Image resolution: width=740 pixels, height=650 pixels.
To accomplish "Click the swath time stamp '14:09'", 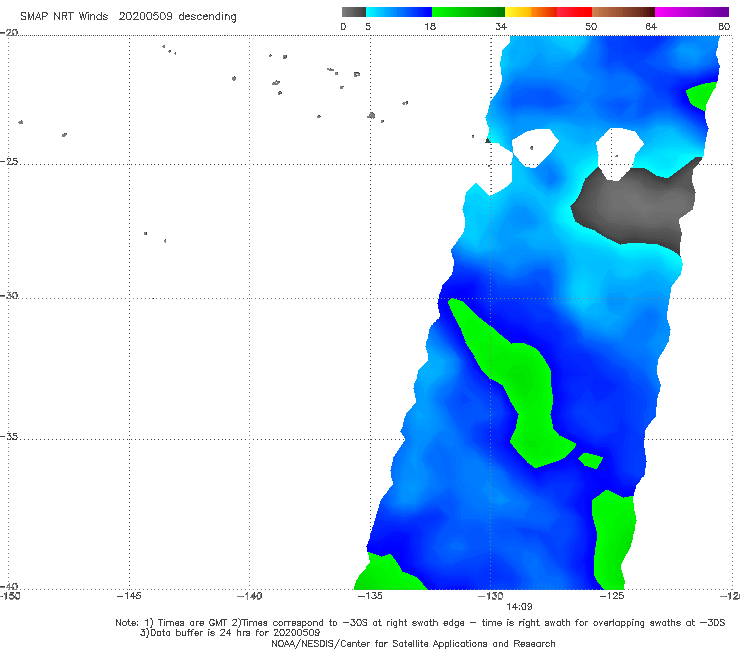I will point(519,607).
